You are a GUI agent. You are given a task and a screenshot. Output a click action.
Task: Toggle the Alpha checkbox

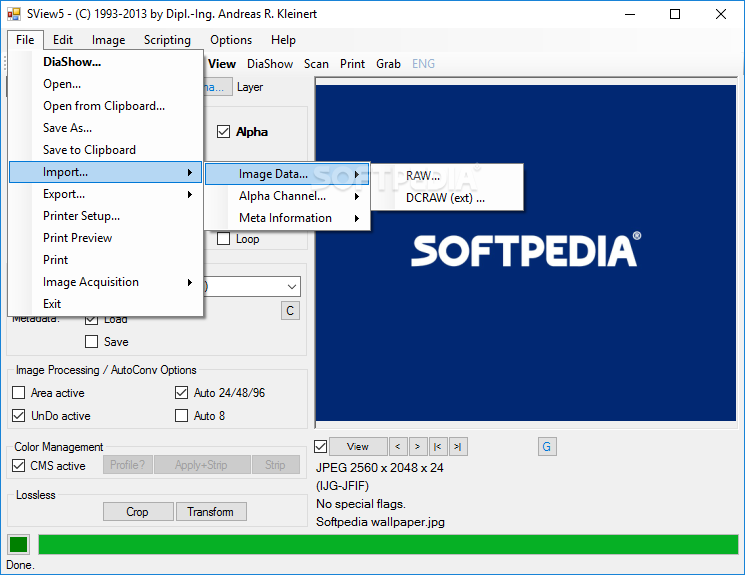[x=223, y=132]
